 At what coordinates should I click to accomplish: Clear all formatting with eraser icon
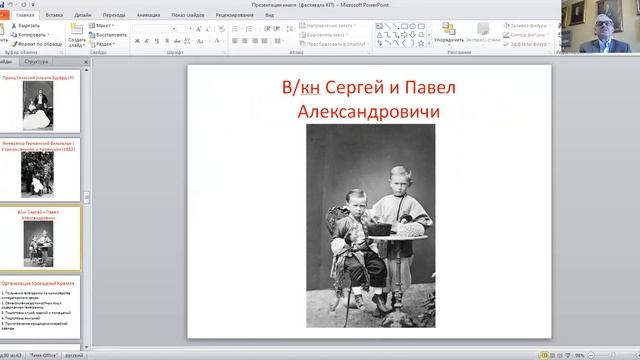pyautogui.click(x=221, y=29)
